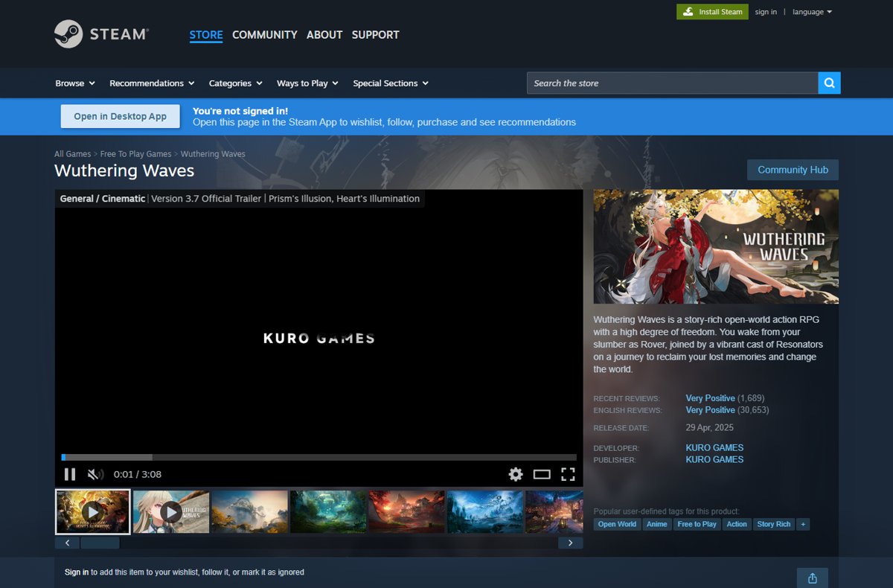The height and width of the screenshot is (588, 893).
Task: Move thumbnail strip left with arrow
Action: tap(67, 543)
